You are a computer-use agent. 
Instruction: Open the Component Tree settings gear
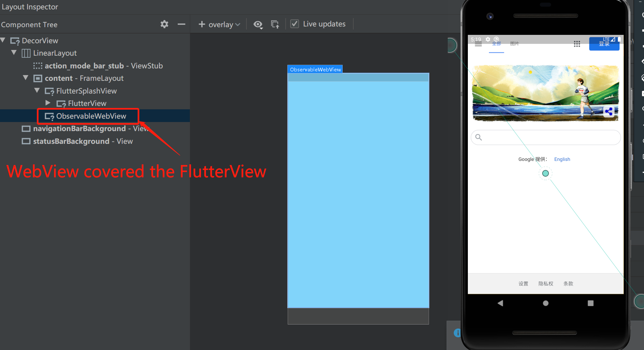(164, 24)
